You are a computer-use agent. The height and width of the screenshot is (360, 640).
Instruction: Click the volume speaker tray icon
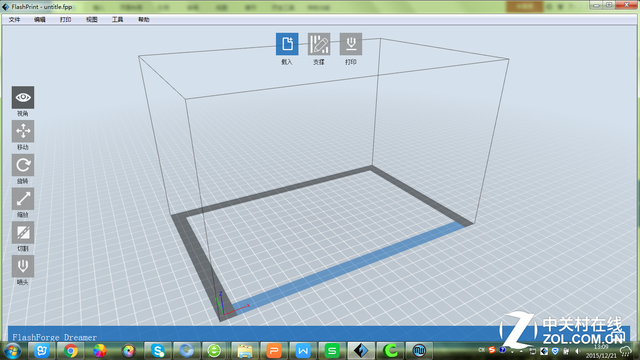coord(577,351)
